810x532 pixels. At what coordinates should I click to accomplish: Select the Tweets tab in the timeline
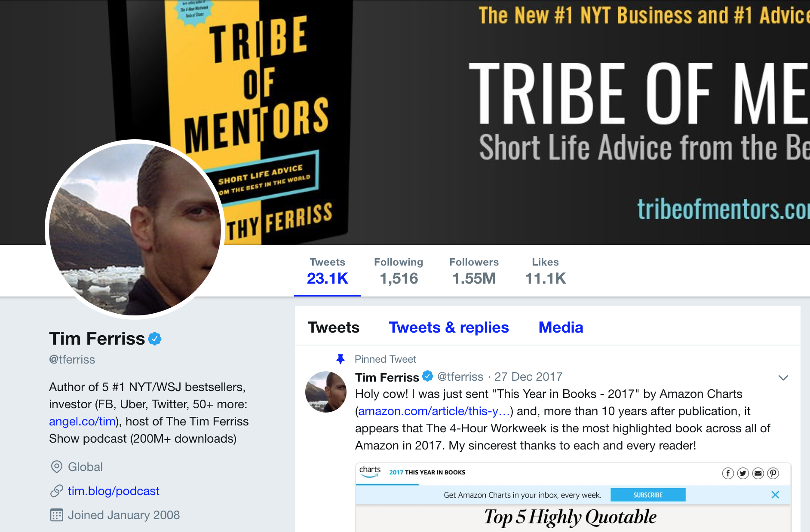click(x=334, y=327)
